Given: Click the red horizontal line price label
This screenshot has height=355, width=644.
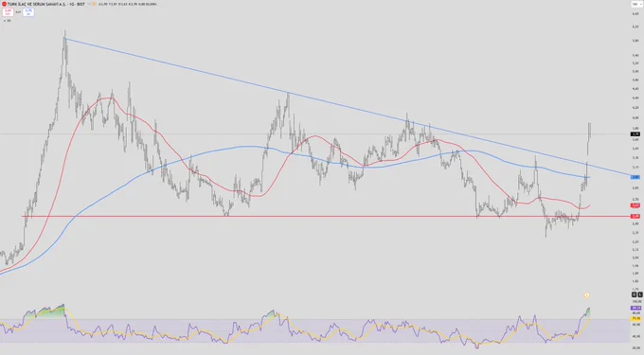Looking at the screenshot, I should pos(635,216).
